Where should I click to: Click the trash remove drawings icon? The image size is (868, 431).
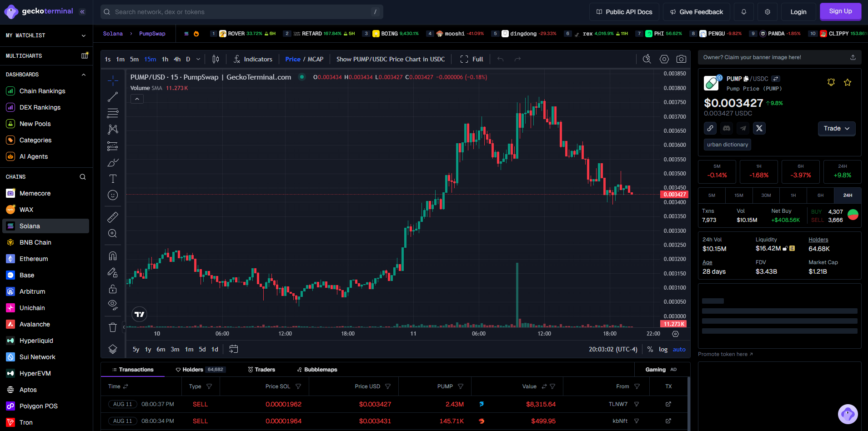coord(113,327)
